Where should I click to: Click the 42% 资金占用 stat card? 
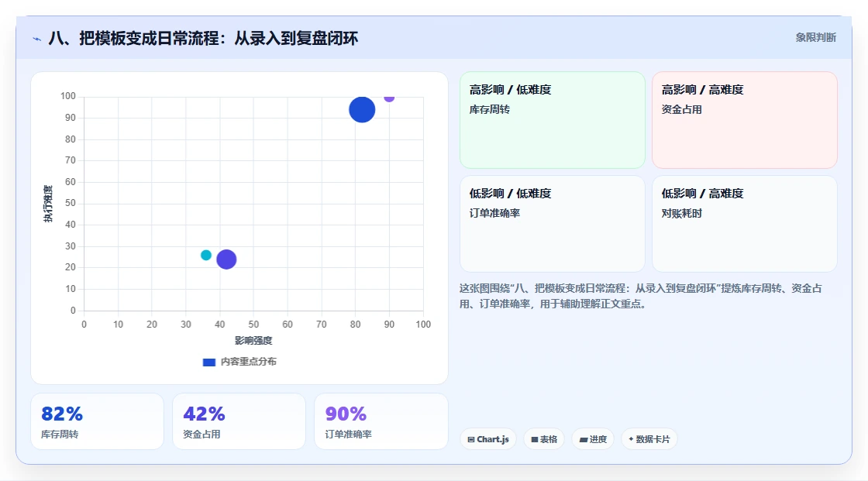pos(239,421)
